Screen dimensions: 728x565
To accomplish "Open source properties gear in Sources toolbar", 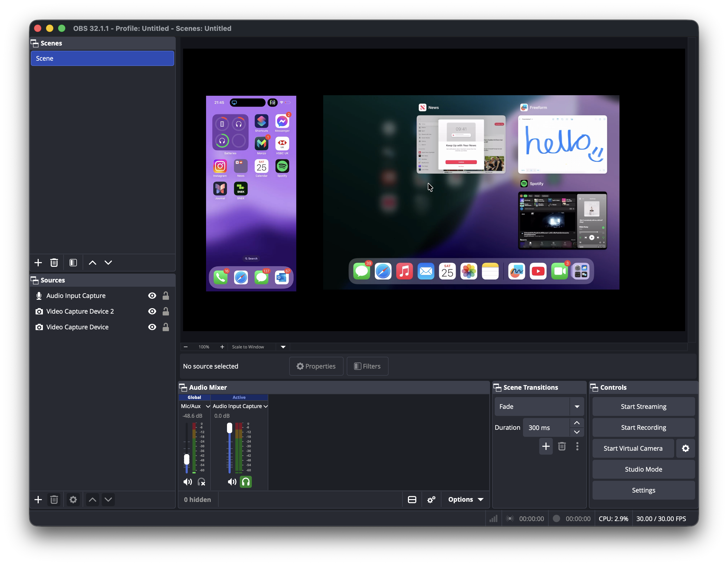I will [73, 499].
